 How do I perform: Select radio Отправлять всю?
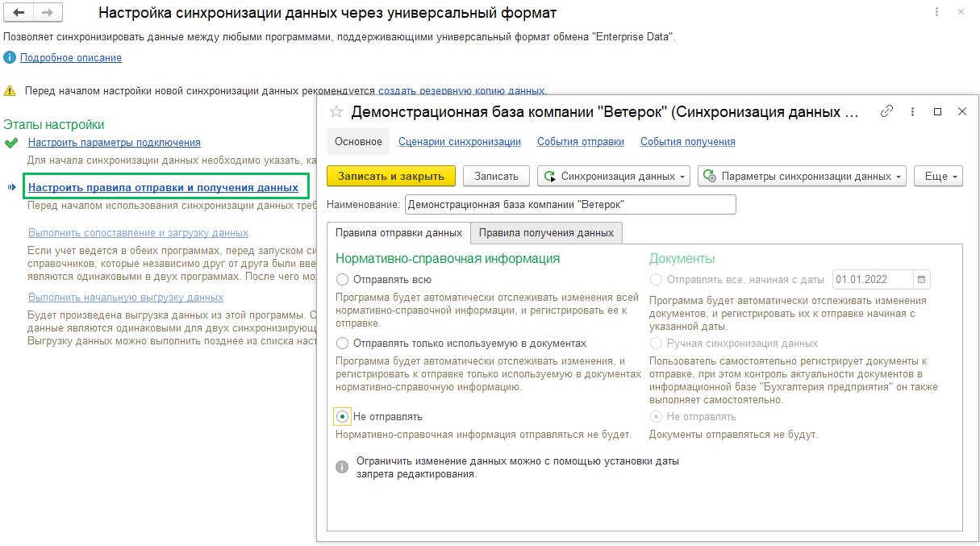(342, 280)
